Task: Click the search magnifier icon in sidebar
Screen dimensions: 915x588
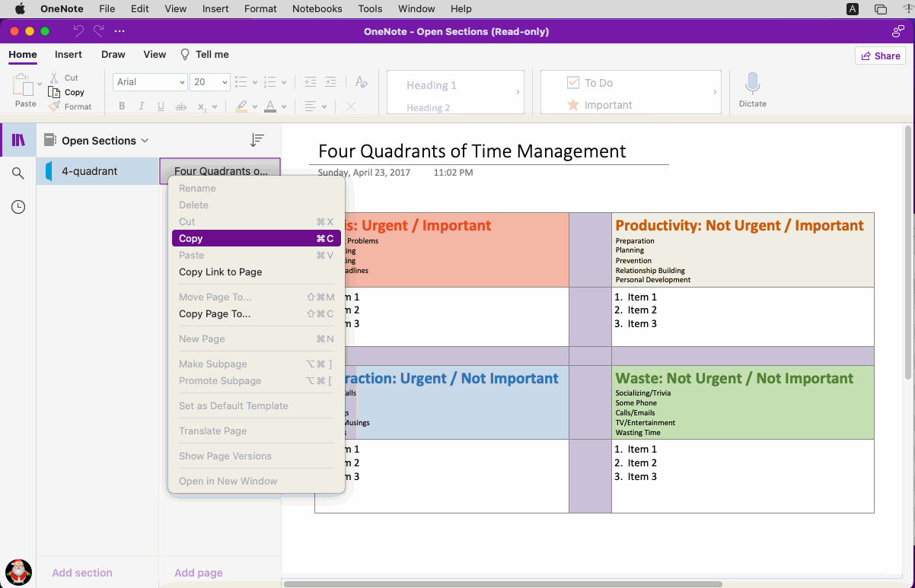Action: [x=18, y=173]
